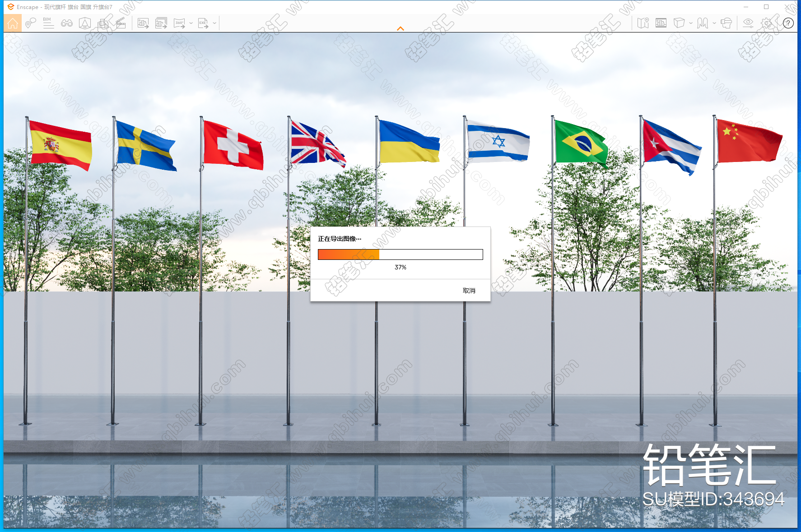801x532 pixels.
Task: Open the visual settings eye icon
Action: click(x=748, y=23)
